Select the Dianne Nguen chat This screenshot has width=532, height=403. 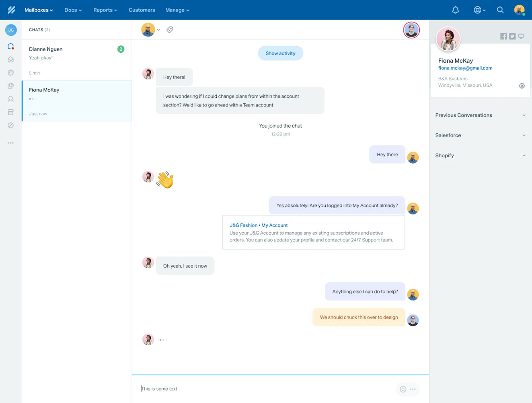click(76, 60)
